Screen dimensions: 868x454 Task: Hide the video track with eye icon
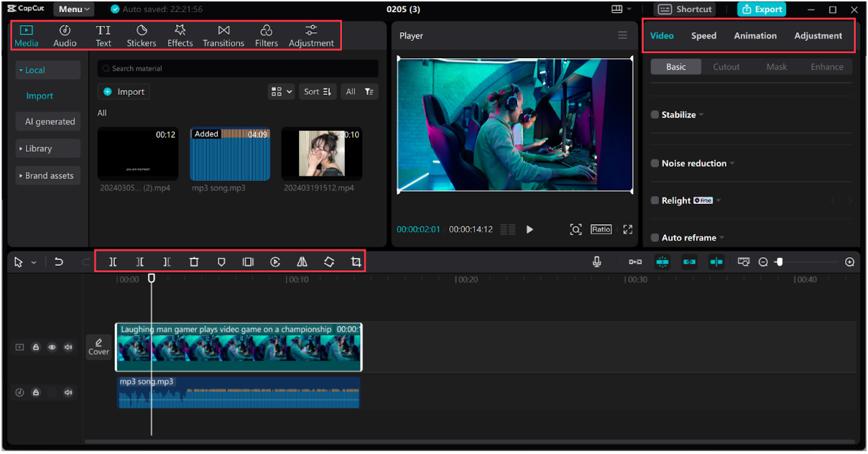tap(52, 347)
